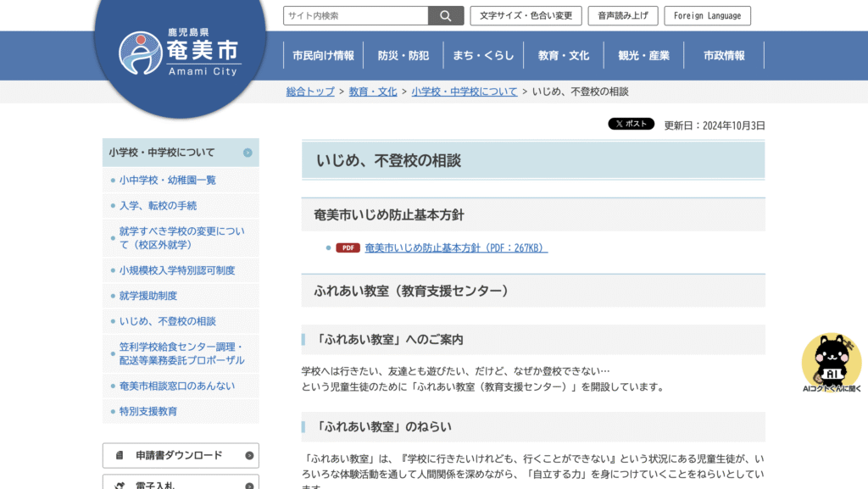Open 申請書ダウンロード via its circular arrow
868x489 pixels.
248,455
